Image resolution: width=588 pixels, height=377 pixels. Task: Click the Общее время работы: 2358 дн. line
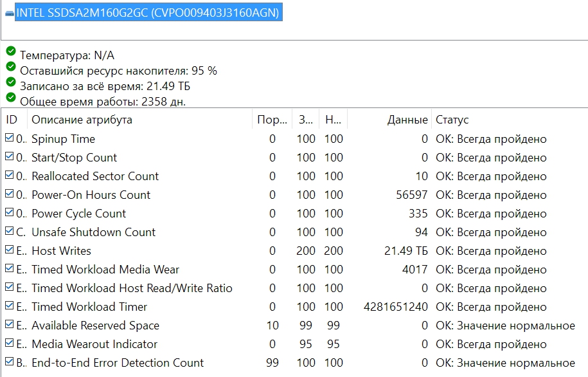(103, 102)
